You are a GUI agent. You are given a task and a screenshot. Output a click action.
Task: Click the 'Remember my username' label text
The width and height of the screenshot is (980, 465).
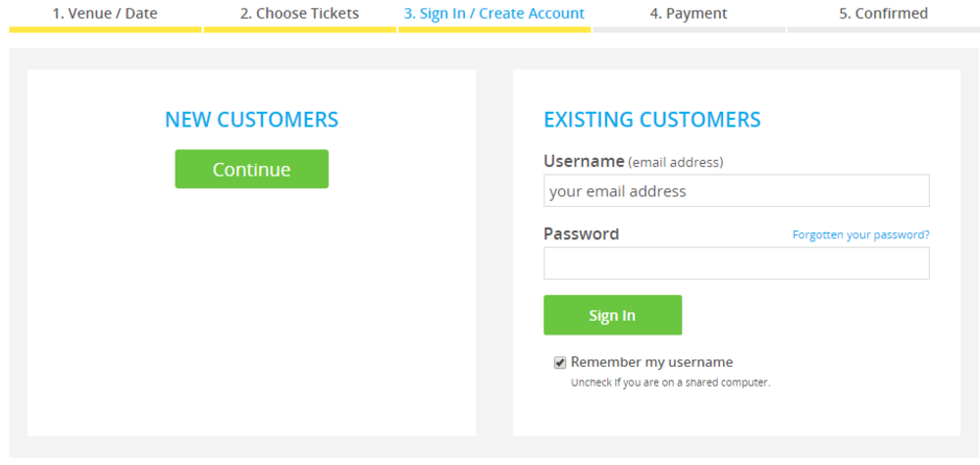point(651,362)
